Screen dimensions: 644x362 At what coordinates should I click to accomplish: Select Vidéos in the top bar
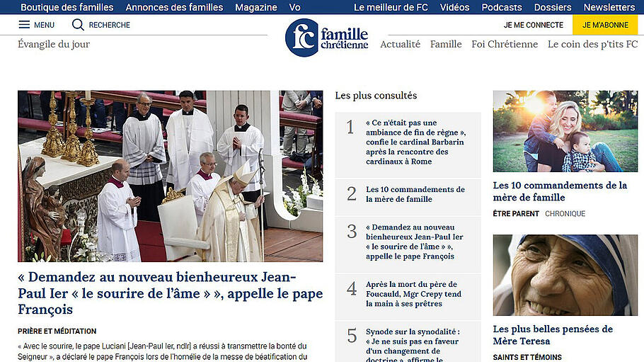coord(454,7)
